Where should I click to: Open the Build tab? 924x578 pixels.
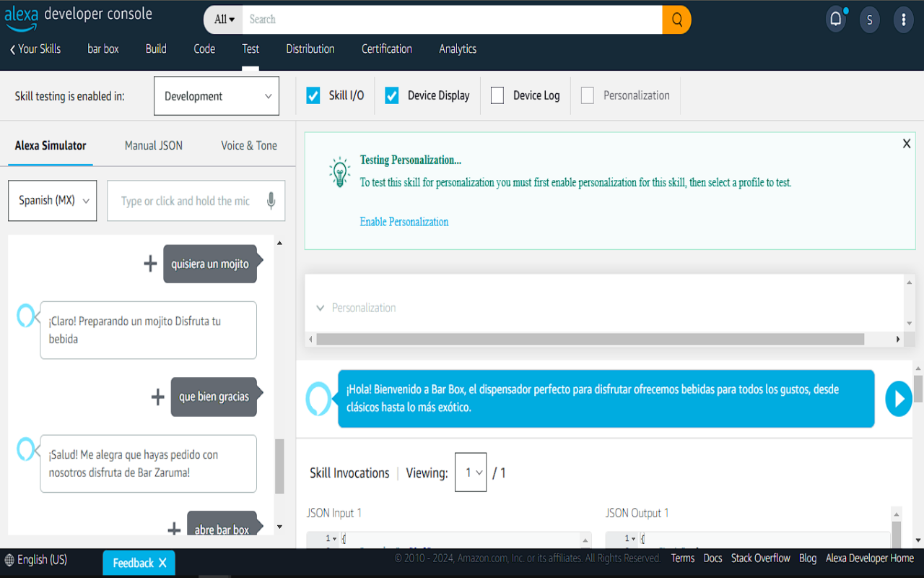(x=156, y=49)
